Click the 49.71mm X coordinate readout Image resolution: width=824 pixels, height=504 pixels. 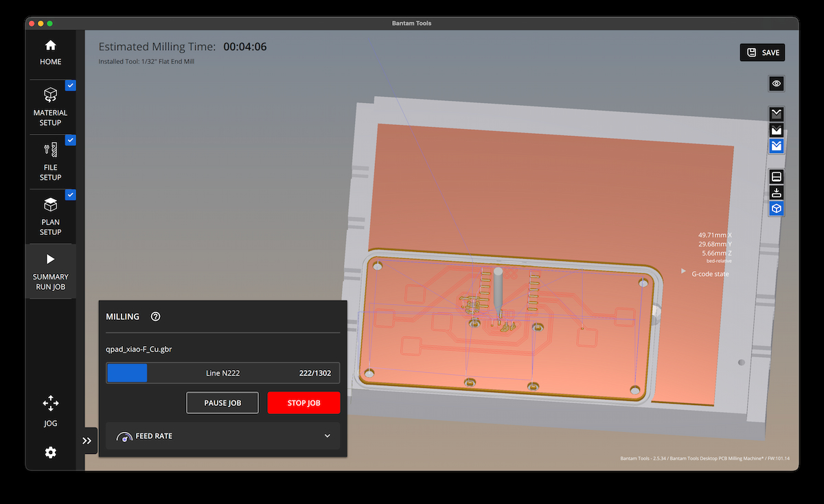pos(715,235)
